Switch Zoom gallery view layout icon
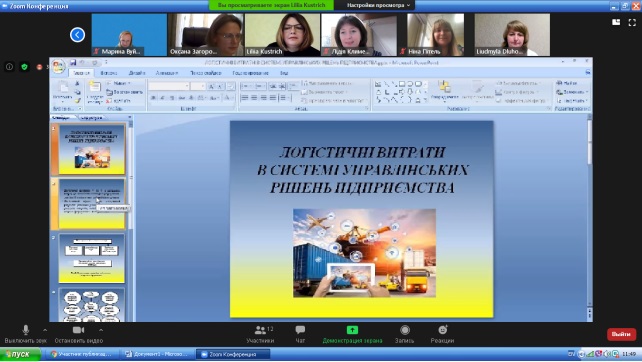The width and height of the screenshot is (642, 362). 616,23
